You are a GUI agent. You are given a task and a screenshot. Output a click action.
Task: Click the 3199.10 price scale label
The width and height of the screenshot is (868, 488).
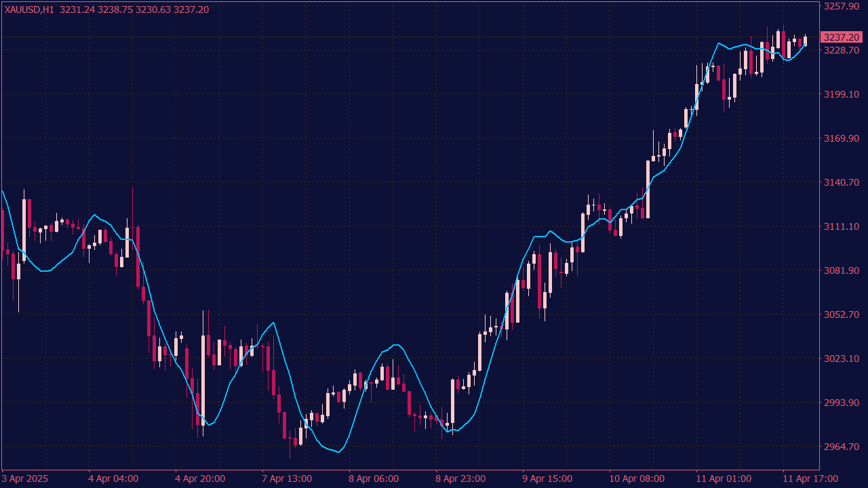(x=842, y=94)
